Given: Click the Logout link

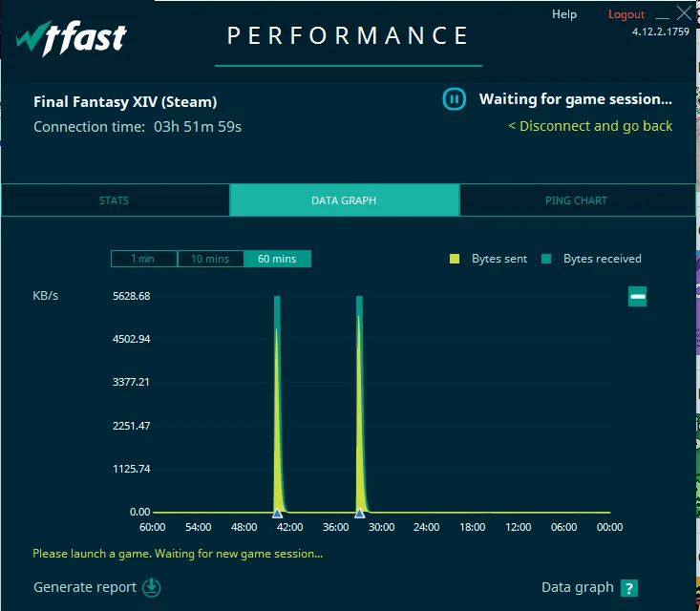Looking at the screenshot, I should 626,14.
